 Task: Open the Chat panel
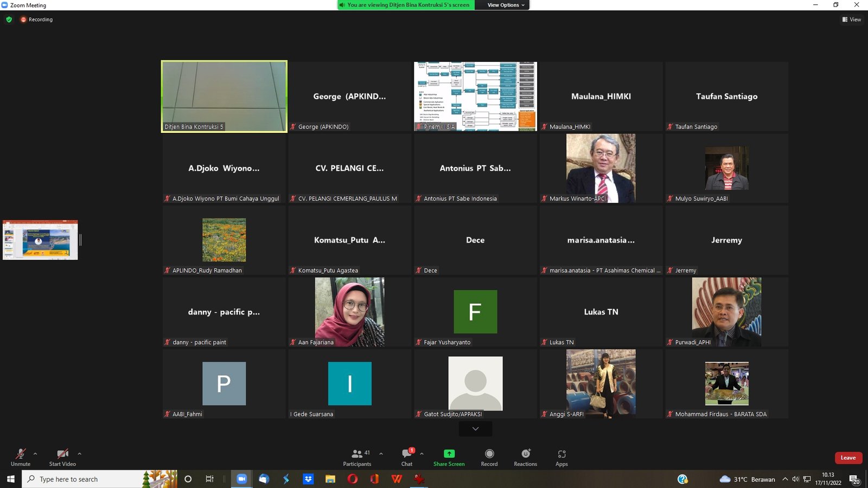[x=407, y=458]
